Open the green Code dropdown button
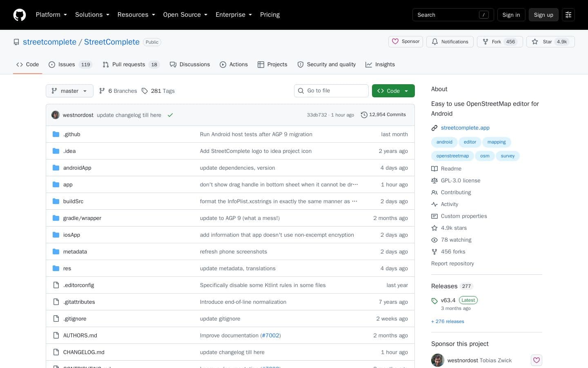Screen dimensions: 588x368 [x=393, y=91]
